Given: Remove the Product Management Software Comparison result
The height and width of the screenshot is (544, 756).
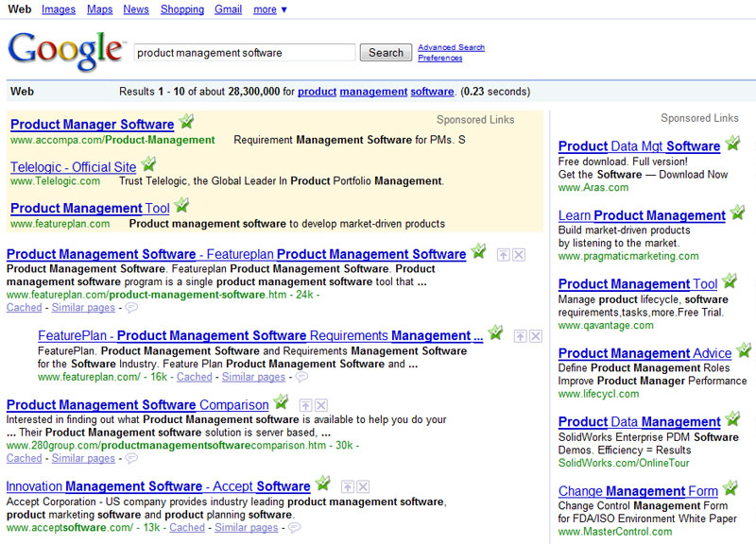Looking at the screenshot, I should tap(321, 405).
